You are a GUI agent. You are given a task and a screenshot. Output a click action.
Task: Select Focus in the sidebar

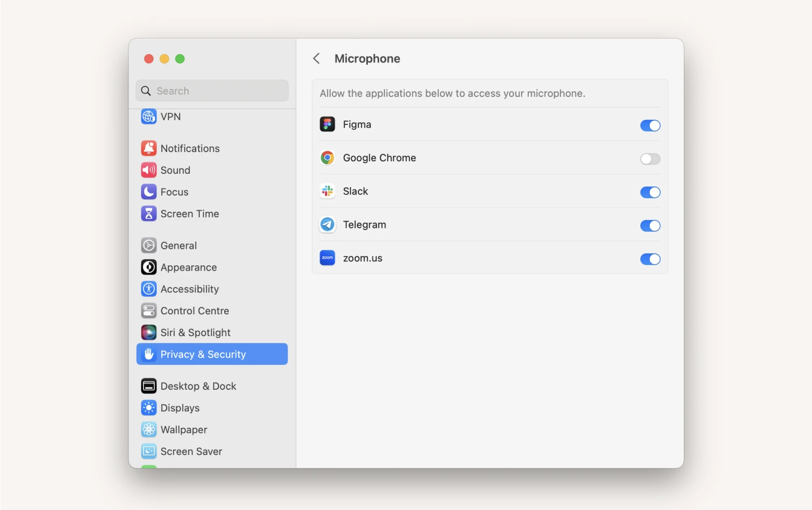[212, 192]
